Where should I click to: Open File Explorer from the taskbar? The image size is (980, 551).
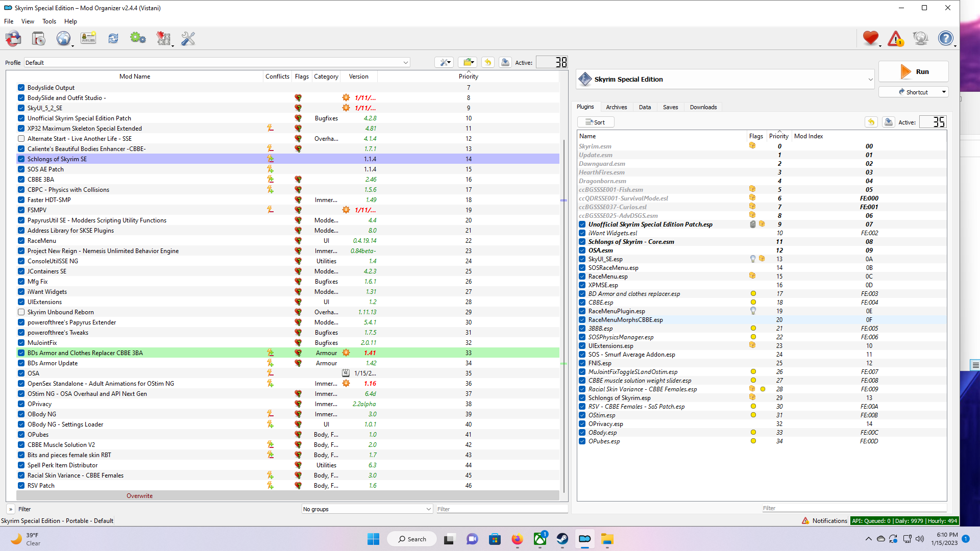(607, 539)
